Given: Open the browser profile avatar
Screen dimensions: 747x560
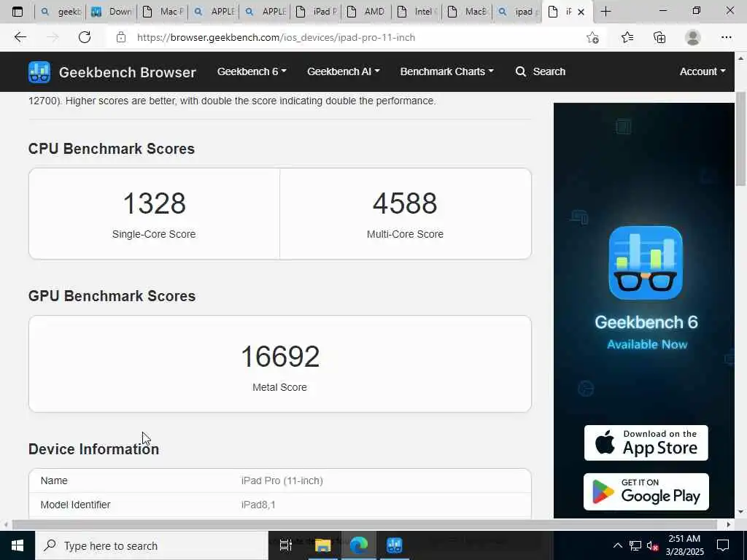Looking at the screenshot, I should 693,37.
